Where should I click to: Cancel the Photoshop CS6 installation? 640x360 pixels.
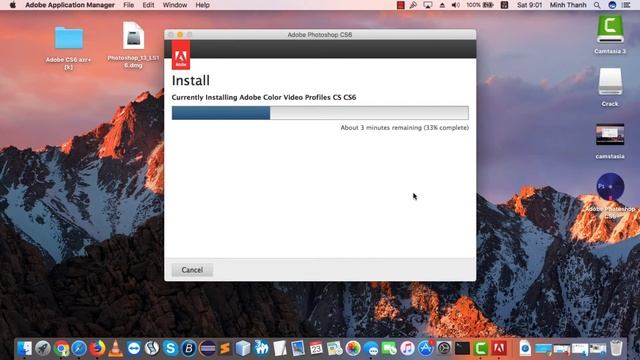(x=192, y=270)
